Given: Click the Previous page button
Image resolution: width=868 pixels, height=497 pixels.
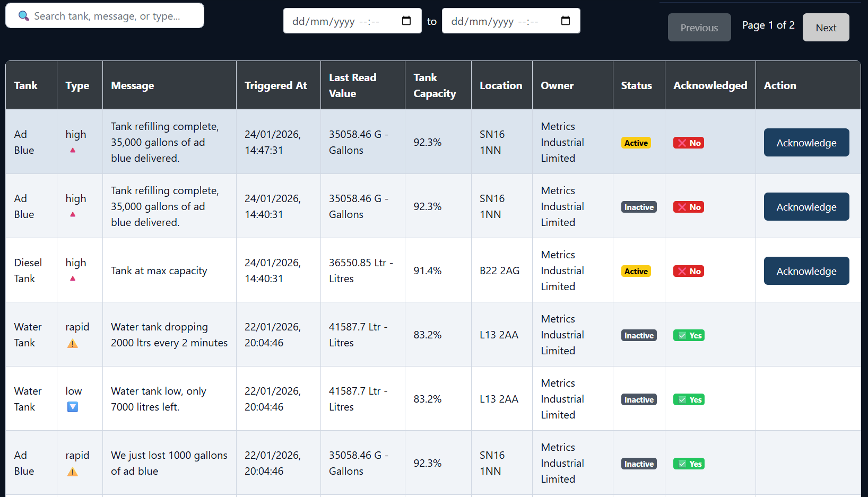Looking at the screenshot, I should (699, 27).
